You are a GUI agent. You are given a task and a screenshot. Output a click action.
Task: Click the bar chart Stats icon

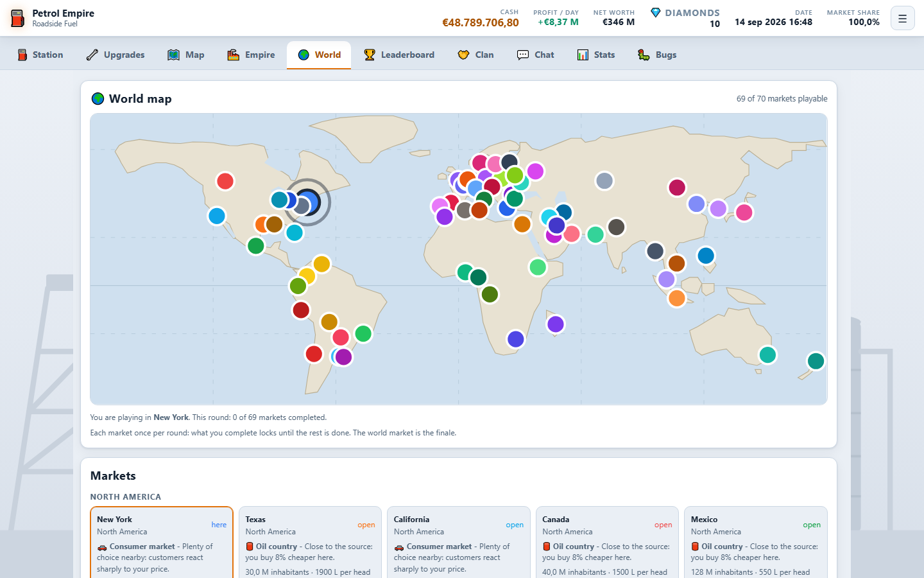583,55
